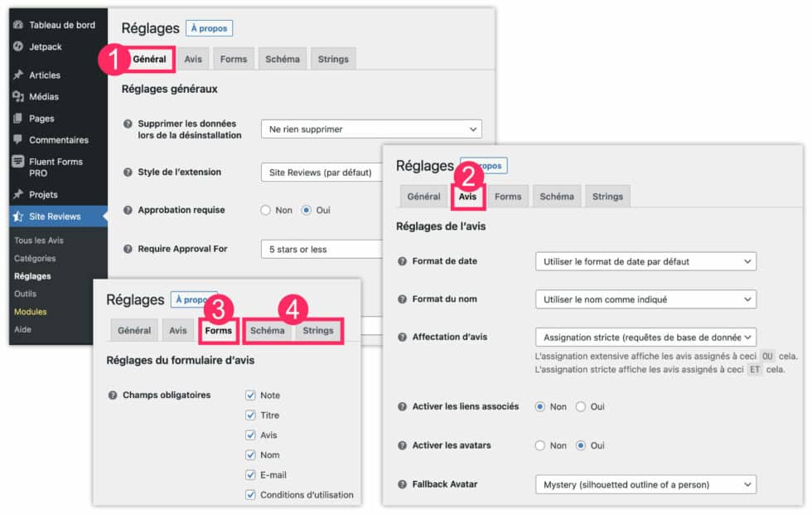Open the Pages sidebar icon
812x515 pixels.
click(x=18, y=118)
